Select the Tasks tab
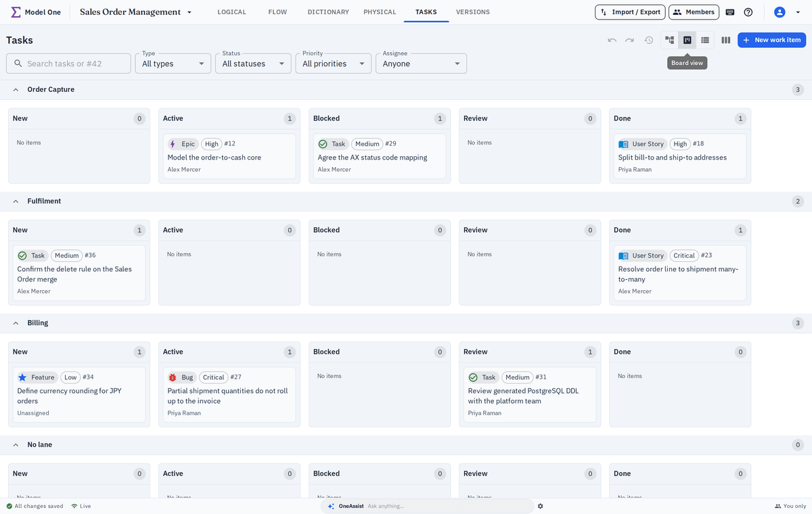 426,12
